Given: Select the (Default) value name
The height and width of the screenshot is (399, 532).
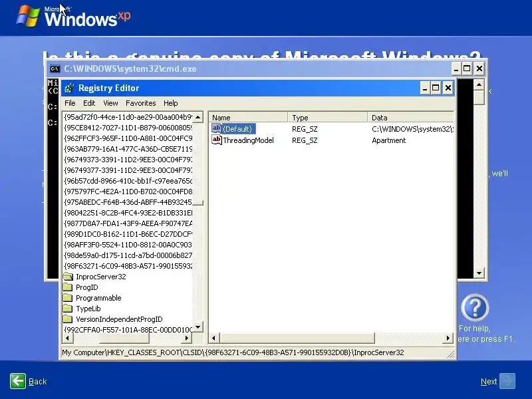Looking at the screenshot, I should (237, 129).
